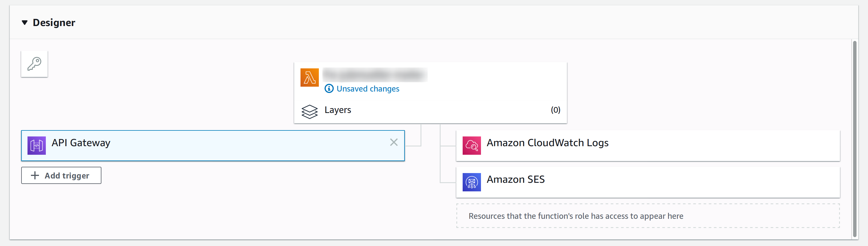Collapse the Designer section triangle
Image resolution: width=868 pixels, height=246 pixels.
point(25,23)
